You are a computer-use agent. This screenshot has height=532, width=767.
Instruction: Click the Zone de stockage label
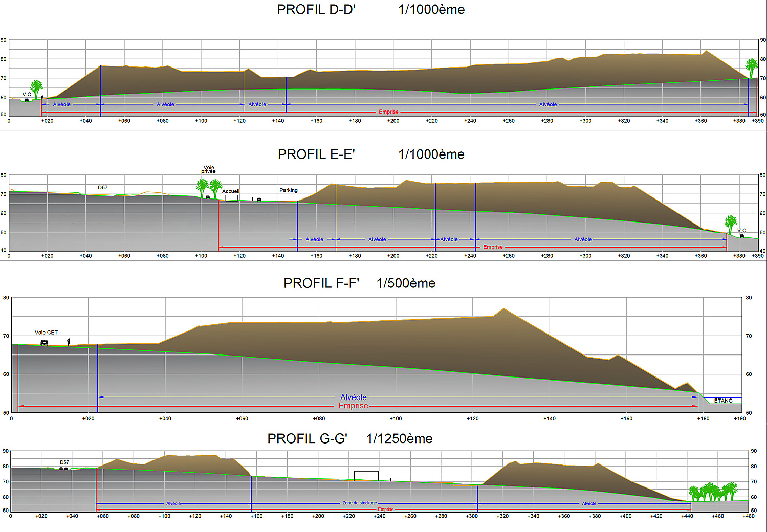(x=359, y=503)
